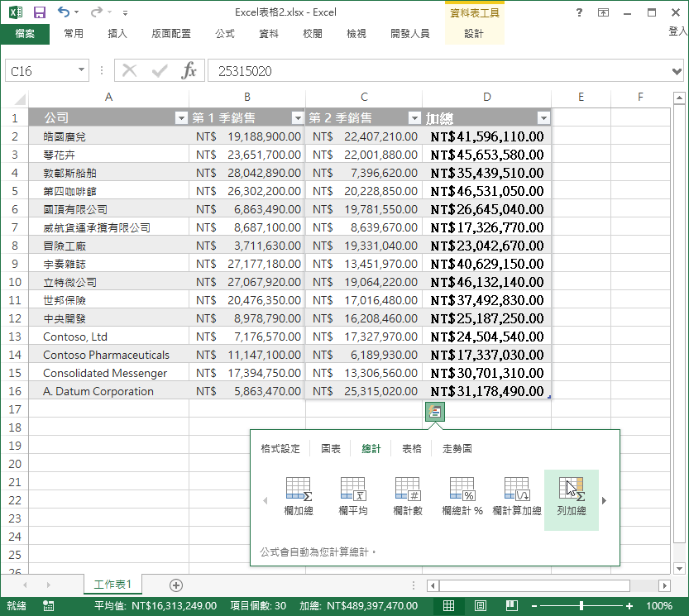Open the Undo history dropdown arrow
689x616 pixels.
(77, 12)
